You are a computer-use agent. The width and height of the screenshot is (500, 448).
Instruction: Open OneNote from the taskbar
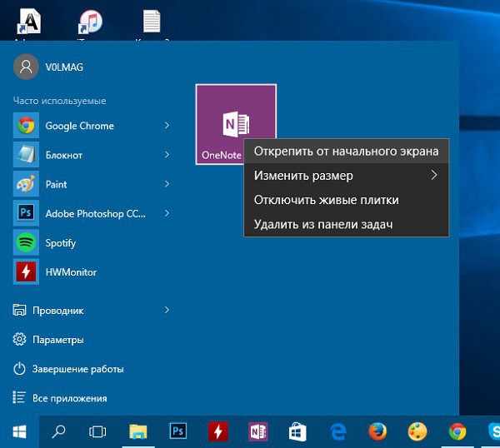tap(258, 431)
